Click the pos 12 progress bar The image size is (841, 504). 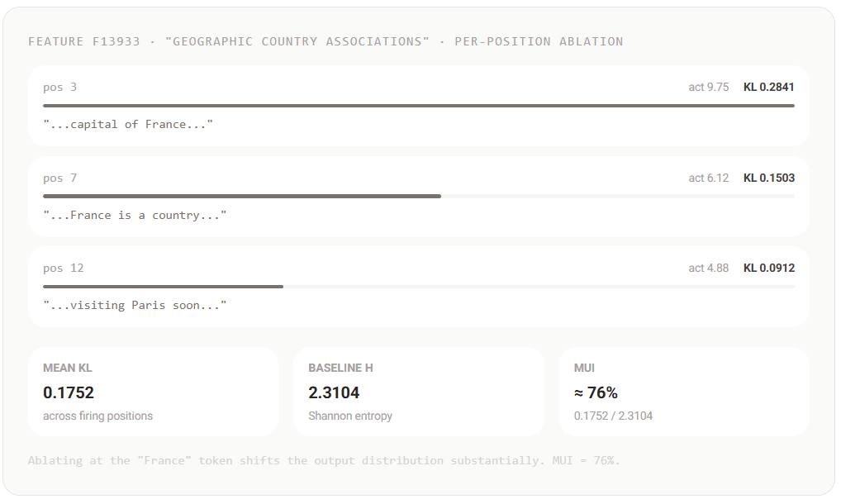pos(418,287)
